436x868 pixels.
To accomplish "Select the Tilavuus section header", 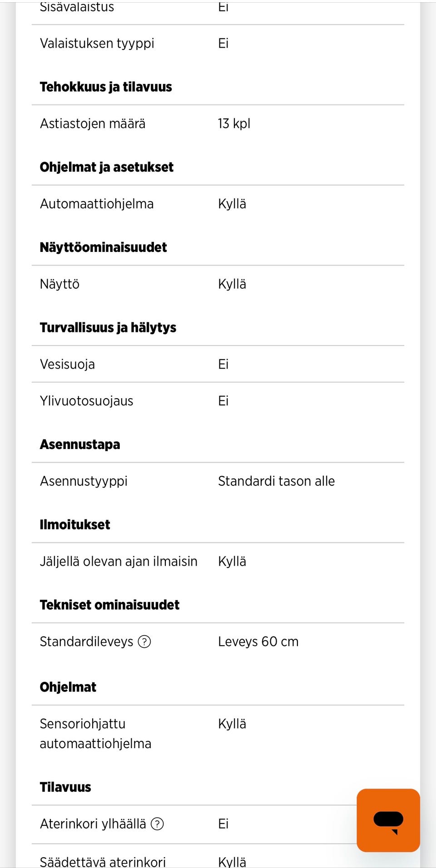I will click(x=65, y=787).
